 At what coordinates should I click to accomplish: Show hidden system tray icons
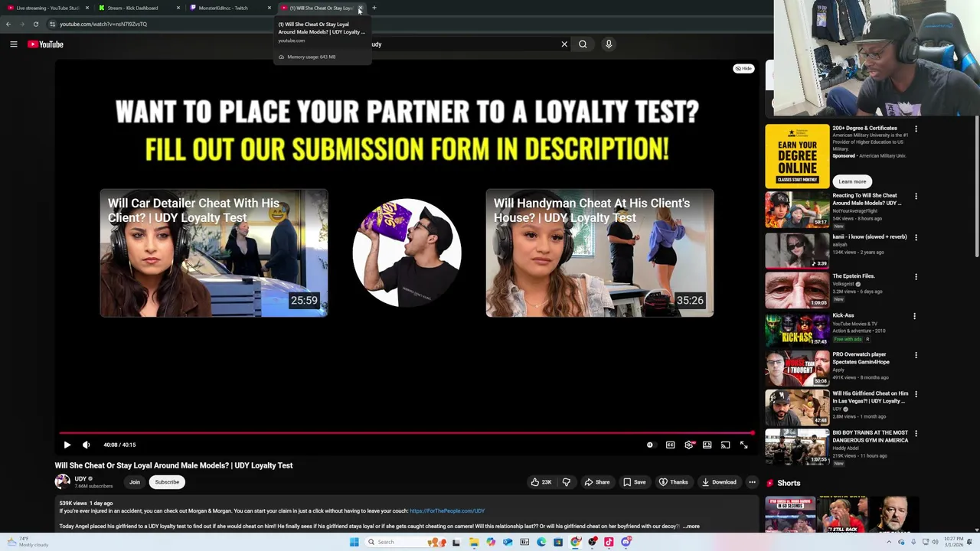coord(889,542)
